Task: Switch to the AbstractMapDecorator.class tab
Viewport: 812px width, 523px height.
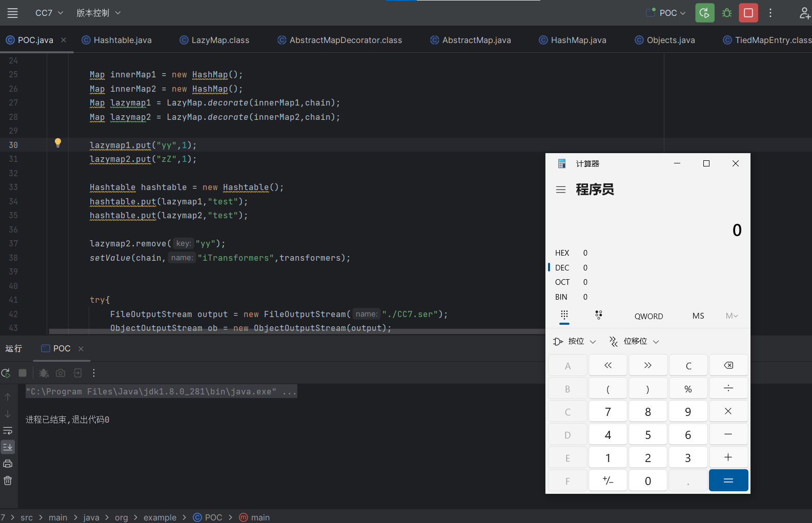Action: pyautogui.click(x=339, y=40)
